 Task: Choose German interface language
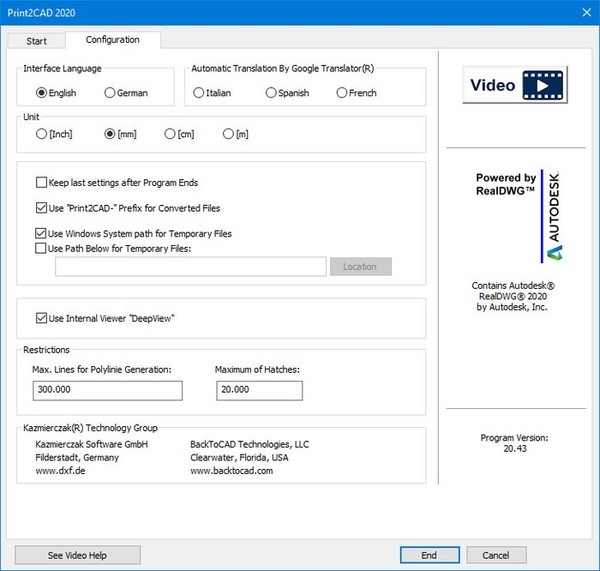click(110, 93)
